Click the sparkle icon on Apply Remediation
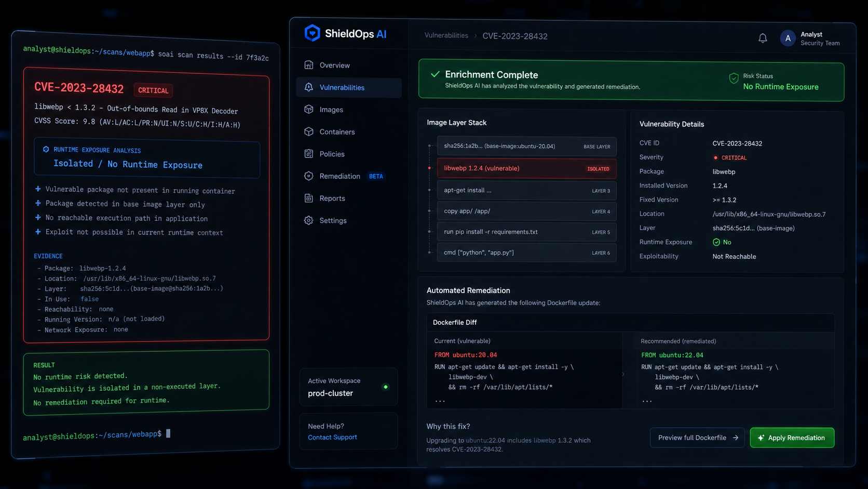 pyautogui.click(x=761, y=438)
